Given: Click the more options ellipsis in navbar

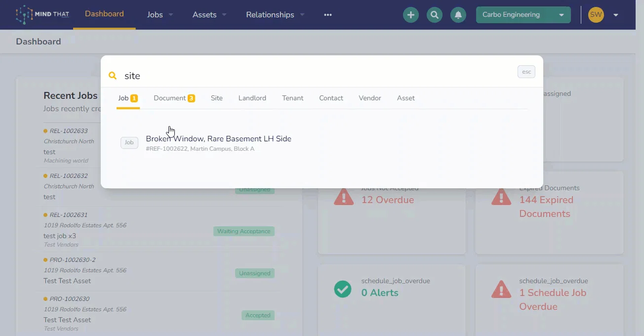Looking at the screenshot, I should (x=328, y=15).
